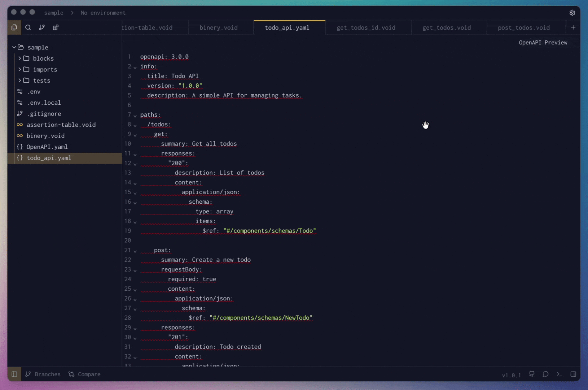Collapse the paths section fold on line 7
Image resolution: width=588 pixels, height=390 pixels.
(x=135, y=116)
